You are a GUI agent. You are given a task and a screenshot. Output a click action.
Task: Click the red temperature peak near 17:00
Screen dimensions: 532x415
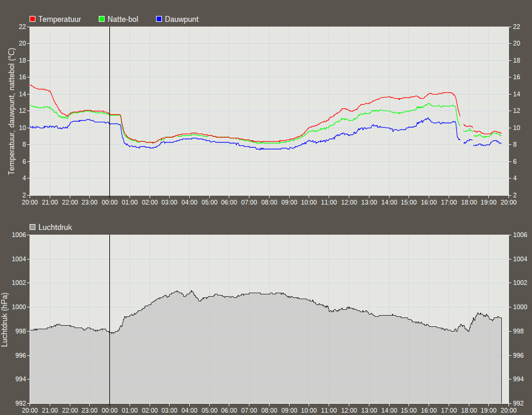(449, 92)
